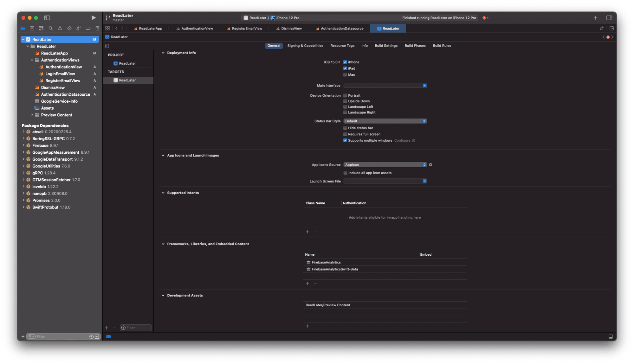This screenshot has height=364, width=634.
Task: Open the Source Control navigator icon
Action: point(32,29)
